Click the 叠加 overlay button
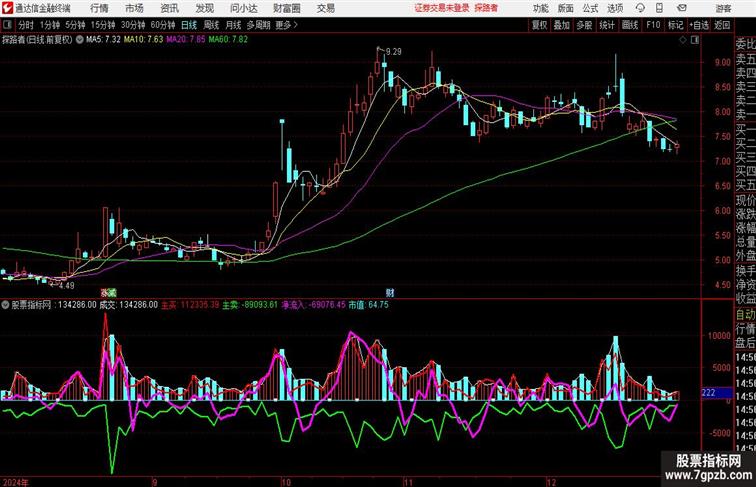The width and height of the screenshot is (756, 487). [561, 25]
